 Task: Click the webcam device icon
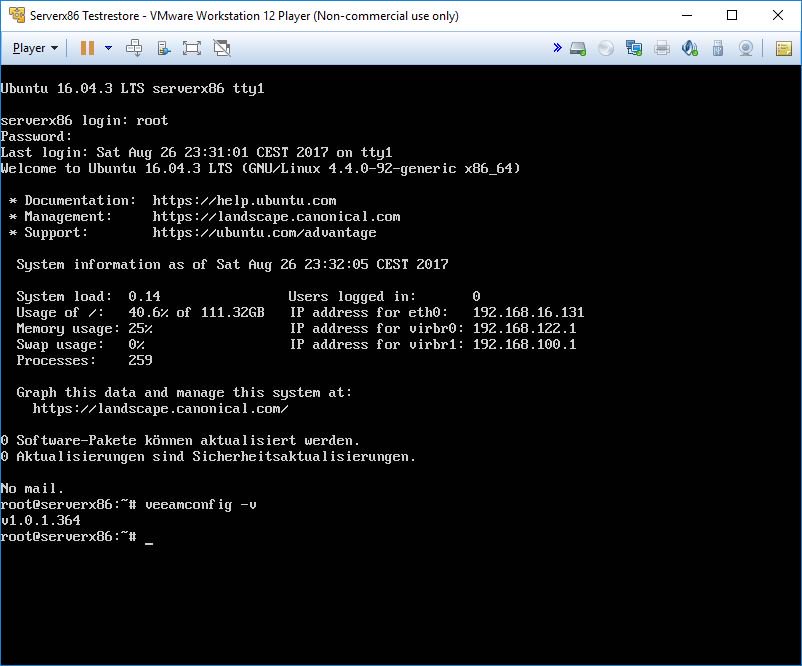click(x=746, y=48)
